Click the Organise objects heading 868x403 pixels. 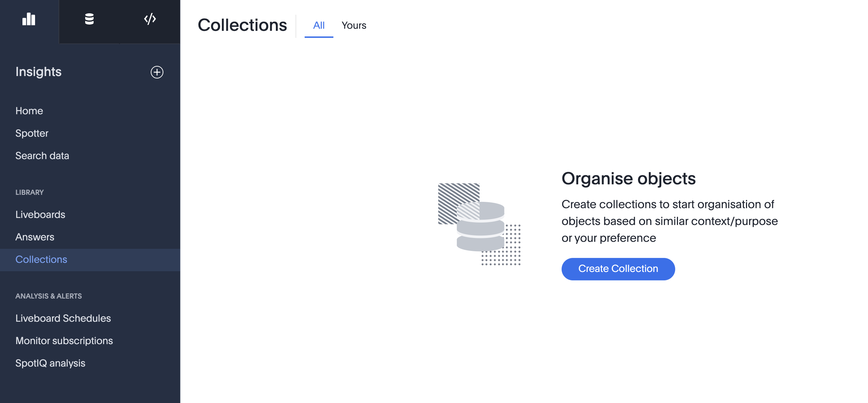[x=628, y=179]
